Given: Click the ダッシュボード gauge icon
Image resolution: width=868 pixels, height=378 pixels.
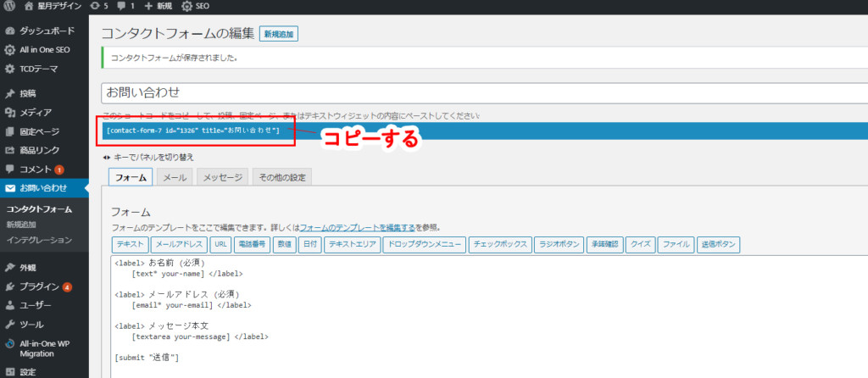Looking at the screenshot, I should point(9,31).
